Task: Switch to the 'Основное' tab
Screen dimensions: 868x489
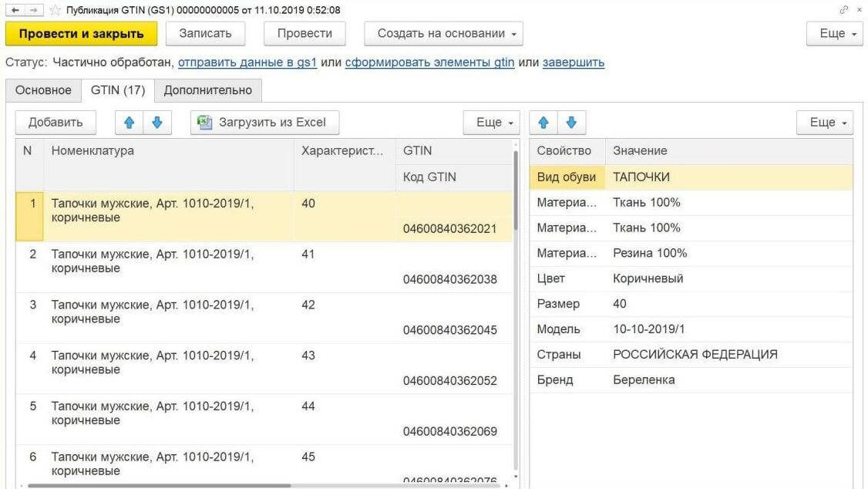Action: pyautogui.click(x=43, y=90)
